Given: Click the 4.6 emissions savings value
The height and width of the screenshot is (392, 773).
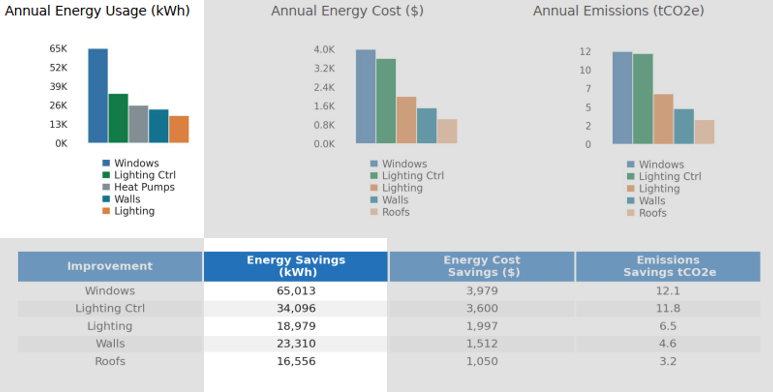Looking at the screenshot, I should tap(668, 344).
